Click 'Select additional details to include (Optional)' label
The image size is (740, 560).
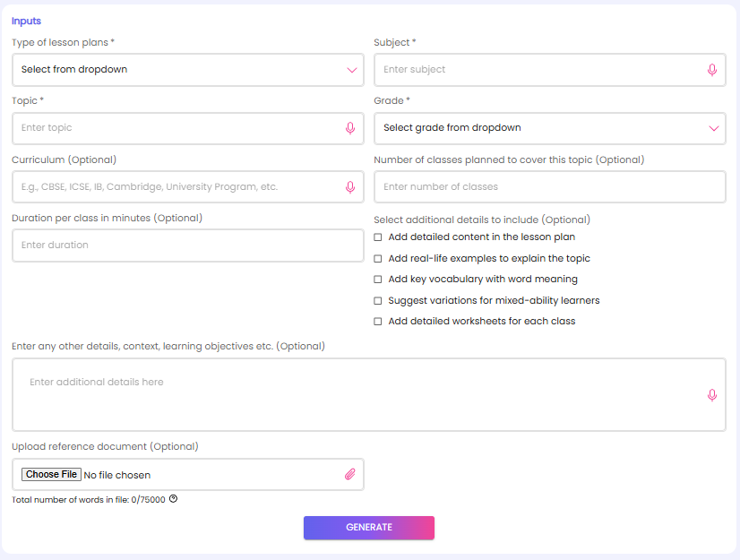[482, 220]
